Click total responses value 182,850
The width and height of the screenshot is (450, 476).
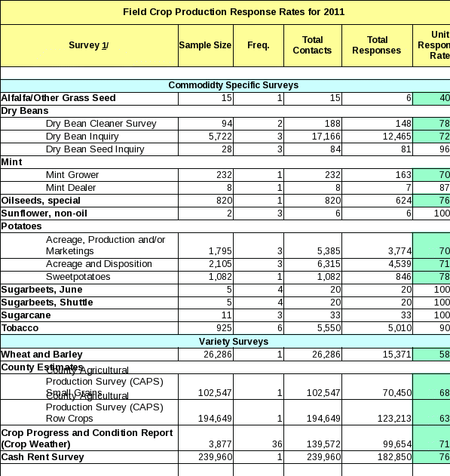394,457
